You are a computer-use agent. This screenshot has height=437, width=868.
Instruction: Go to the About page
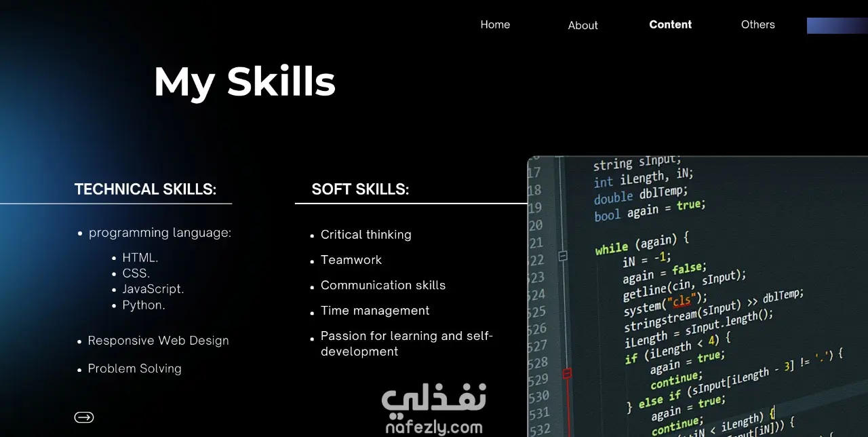tap(583, 25)
